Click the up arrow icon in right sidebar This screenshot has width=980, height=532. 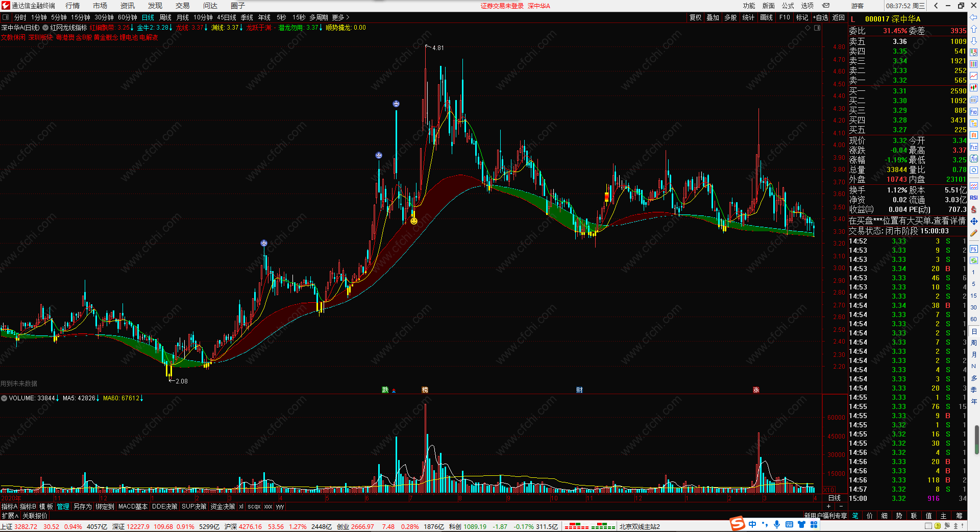click(973, 29)
